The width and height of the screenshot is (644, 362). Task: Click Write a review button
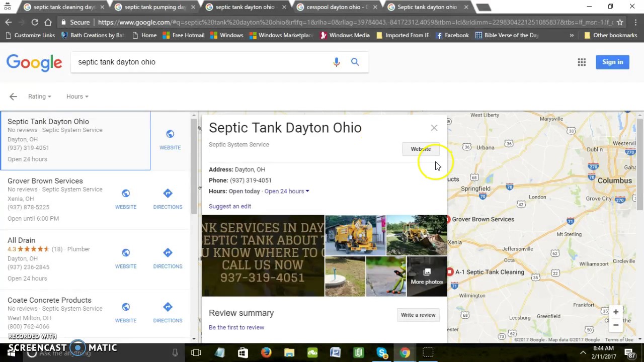418,315
